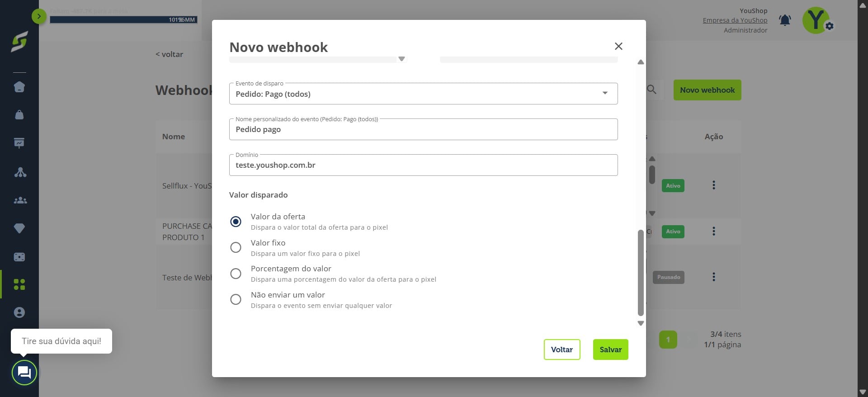This screenshot has width=868, height=397.
Task: Open Evento de disparo dropdown
Action: click(423, 94)
